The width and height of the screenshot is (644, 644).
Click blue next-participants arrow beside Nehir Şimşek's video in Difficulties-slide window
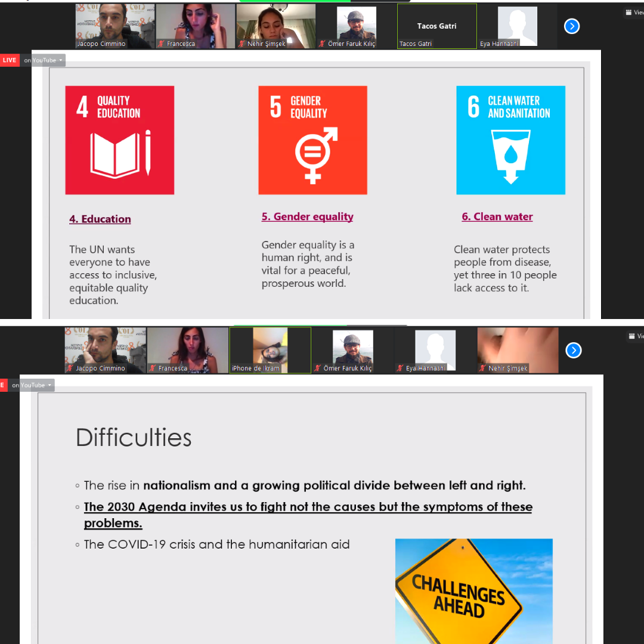click(574, 351)
